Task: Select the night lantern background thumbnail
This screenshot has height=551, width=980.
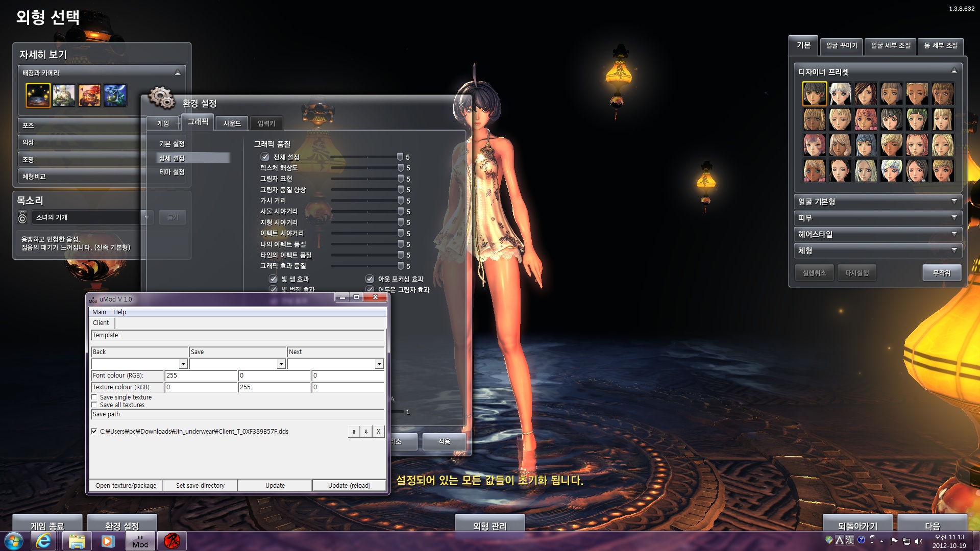Action: [x=38, y=95]
